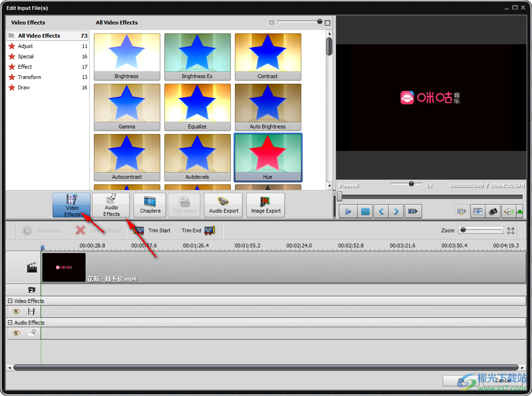The height and width of the screenshot is (396, 532).
Task: Choose the Contrast effect thumbnail
Action: 268,57
